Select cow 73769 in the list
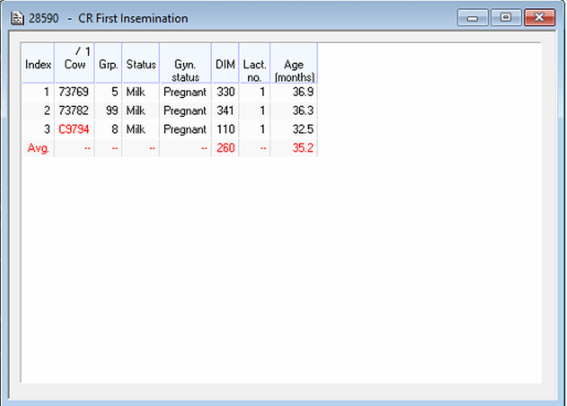The height and width of the screenshot is (406, 567). tap(73, 92)
